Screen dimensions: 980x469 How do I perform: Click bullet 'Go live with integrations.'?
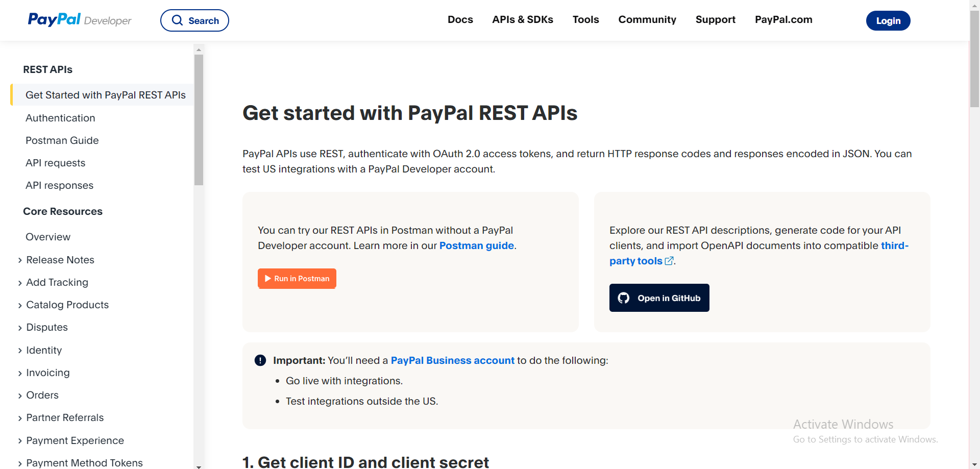point(344,381)
